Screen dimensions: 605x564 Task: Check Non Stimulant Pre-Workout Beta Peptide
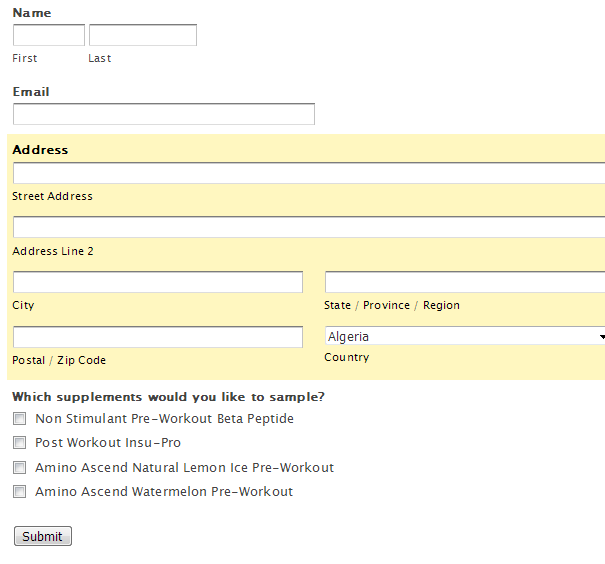[20, 419]
